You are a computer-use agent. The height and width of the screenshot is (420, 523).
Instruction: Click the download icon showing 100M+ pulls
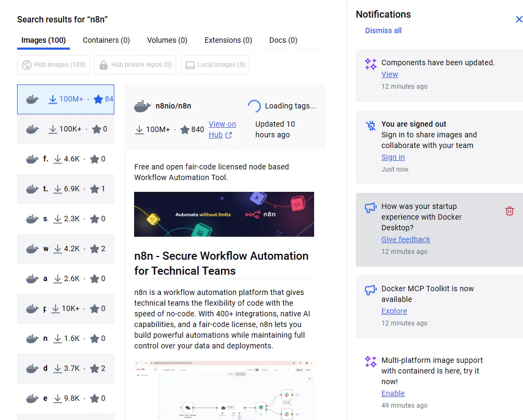139,129
